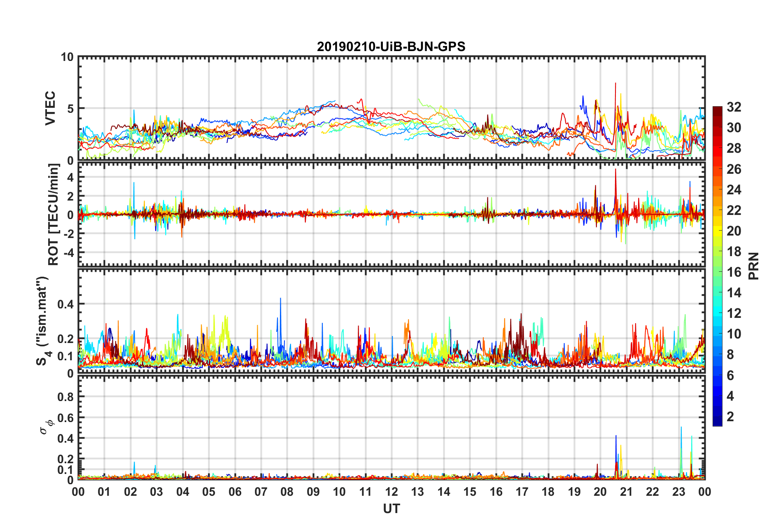Click colorbar tick label 16
This screenshot has height=532, width=783.
pos(734,272)
